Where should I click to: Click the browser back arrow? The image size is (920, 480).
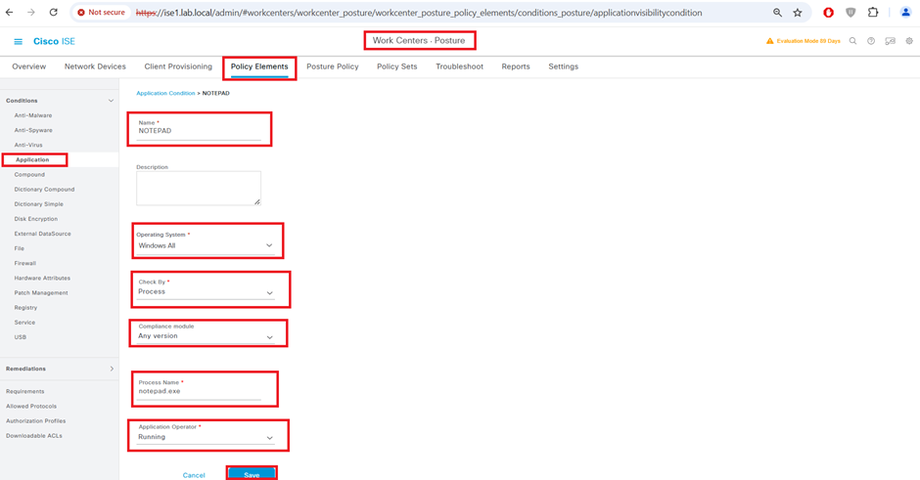(x=9, y=12)
